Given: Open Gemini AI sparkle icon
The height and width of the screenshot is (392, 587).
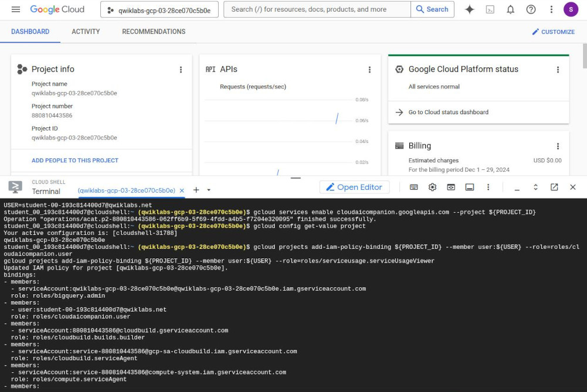Looking at the screenshot, I should click(470, 9).
